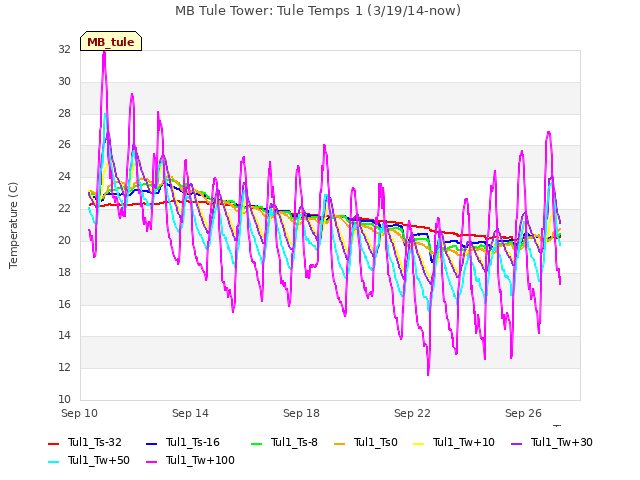
Task: Click the 22 y-axis tick label
Action: (x=64, y=208)
